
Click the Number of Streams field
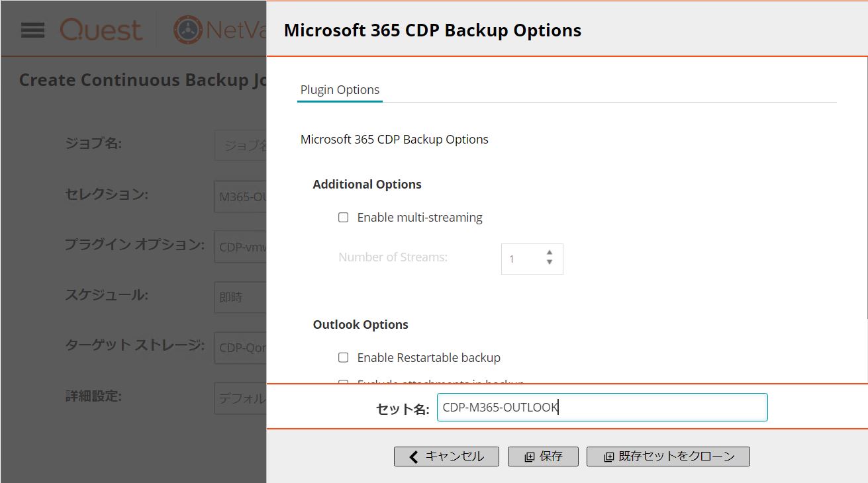[532, 259]
